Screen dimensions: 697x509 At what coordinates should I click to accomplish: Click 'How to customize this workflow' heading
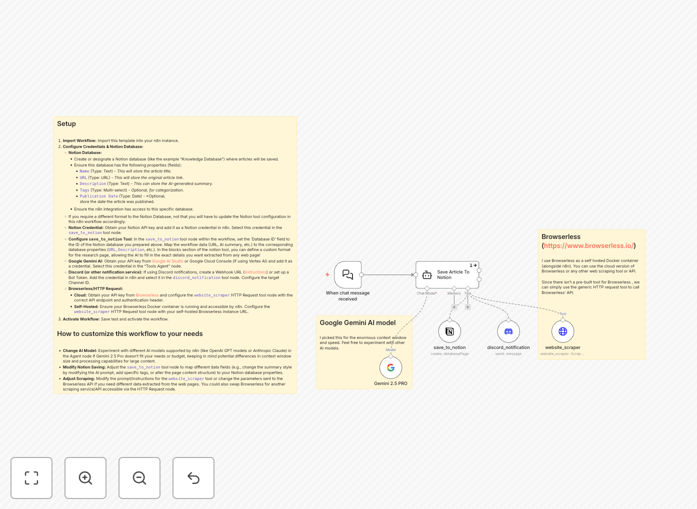pos(130,333)
